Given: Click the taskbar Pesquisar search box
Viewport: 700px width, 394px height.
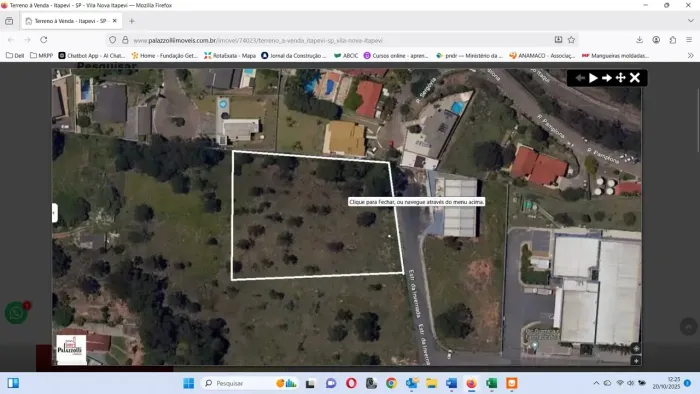Looking at the screenshot, I should click(250, 383).
